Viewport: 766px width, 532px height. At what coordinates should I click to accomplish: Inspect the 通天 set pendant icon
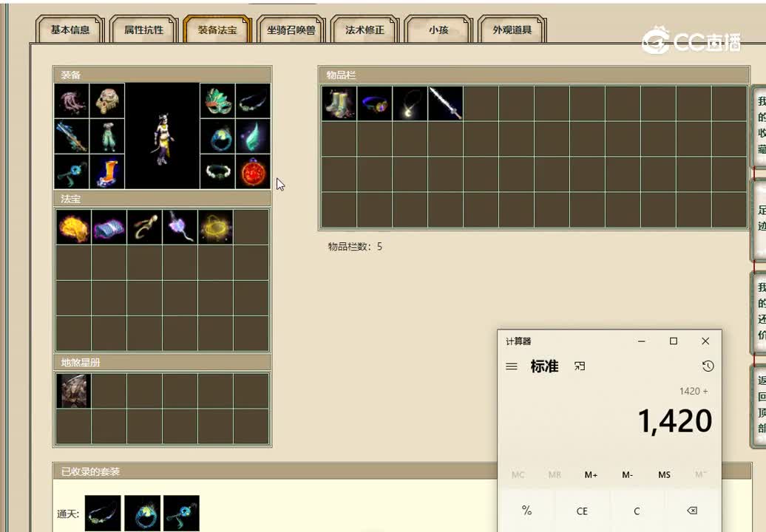click(x=181, y=513)
